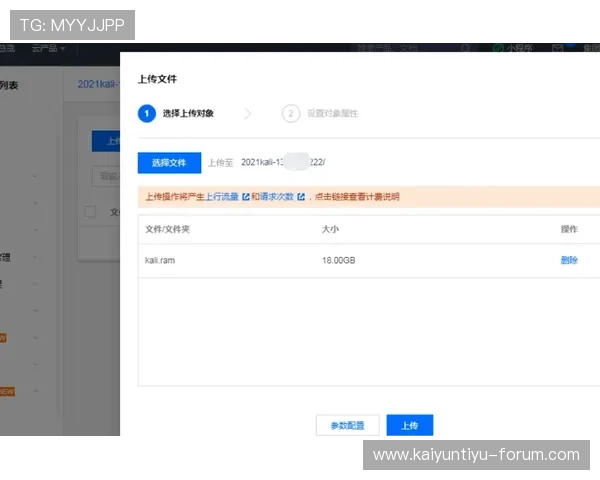This screenshot has height=480, width=600.
Task: Click the blue 选择文件 button
Action: coord(169,163)
